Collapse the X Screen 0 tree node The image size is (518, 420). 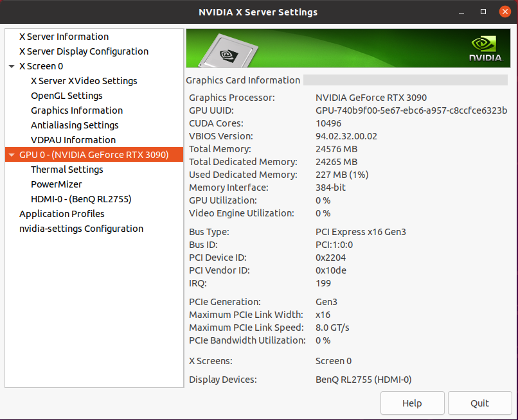(x=12, y=66)
